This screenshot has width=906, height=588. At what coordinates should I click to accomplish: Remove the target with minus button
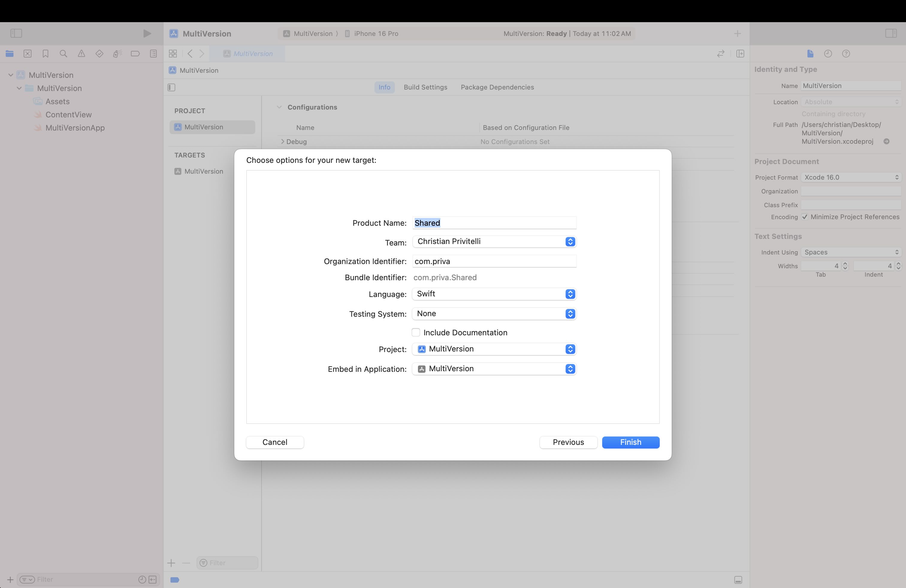pyautogui.click(x=186, y=563)
